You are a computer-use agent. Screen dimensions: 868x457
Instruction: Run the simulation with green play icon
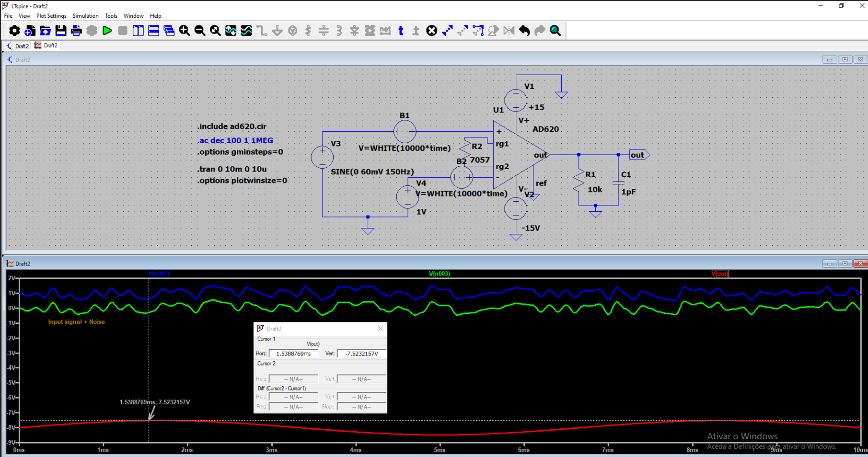(x=107, y=31)
